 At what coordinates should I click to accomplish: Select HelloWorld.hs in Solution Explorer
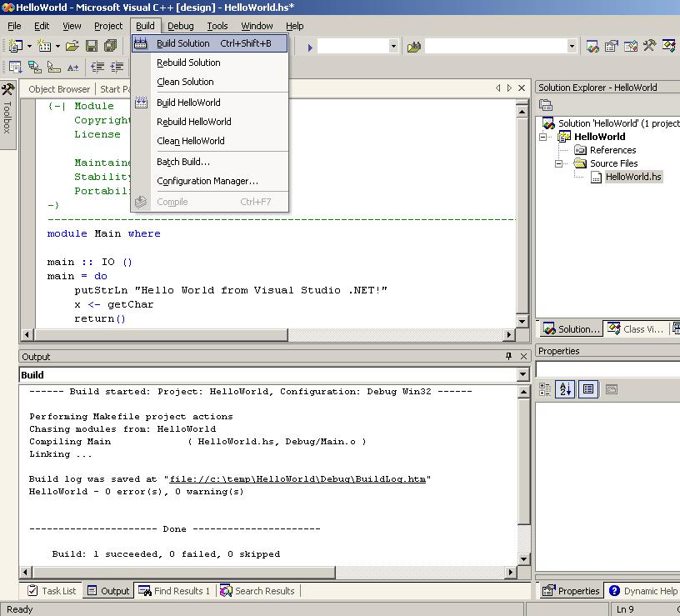633,177
